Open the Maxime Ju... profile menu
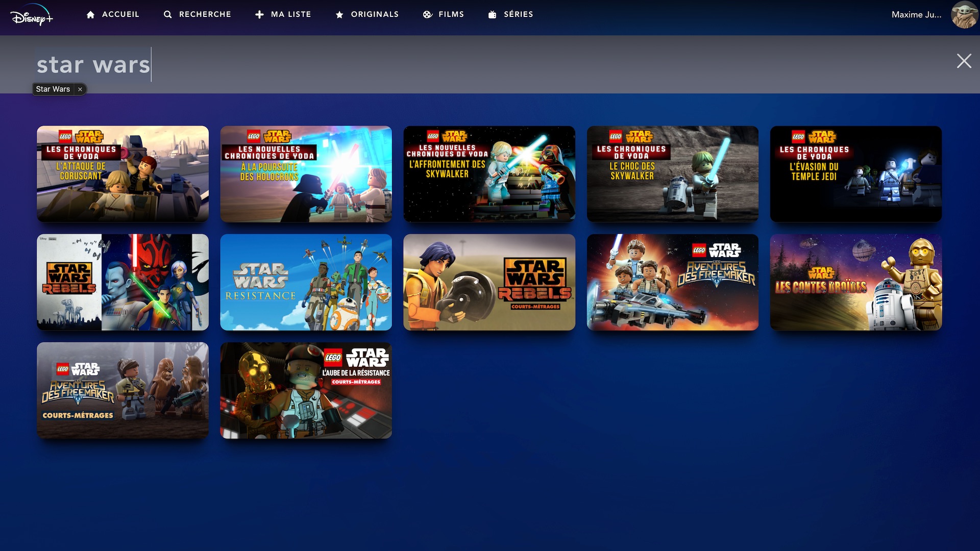Screen dimensions: 980x551 pos(916,15)
